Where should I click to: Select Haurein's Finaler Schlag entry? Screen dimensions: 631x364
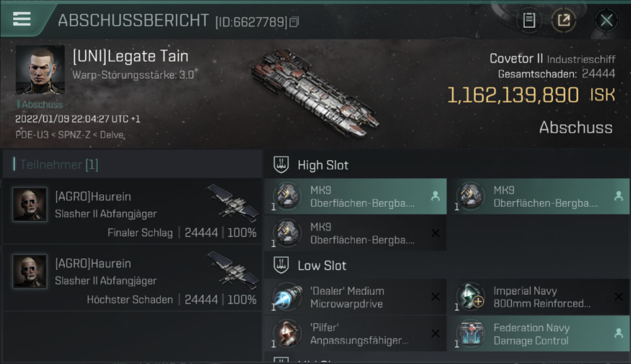[133, 211]
